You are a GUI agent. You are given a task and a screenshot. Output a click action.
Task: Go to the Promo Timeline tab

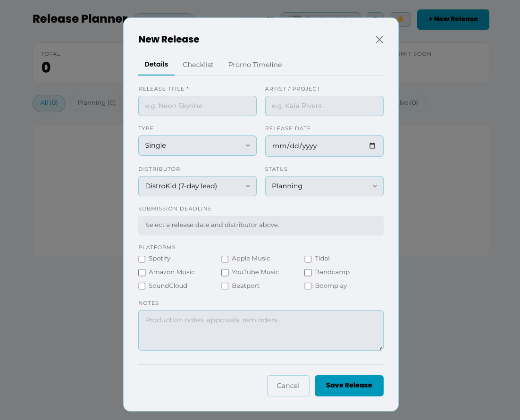coord(255,65)
